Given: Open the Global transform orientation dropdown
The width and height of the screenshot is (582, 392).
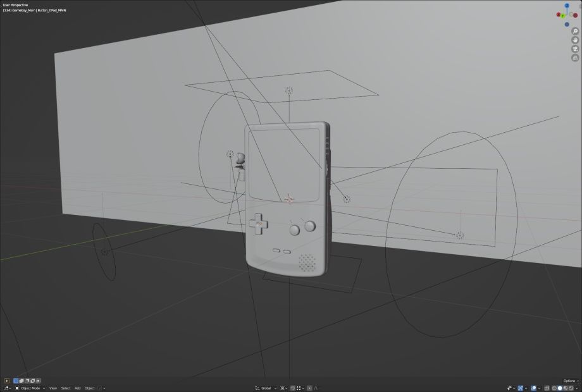Looking at the screenshot, I should [x=266, y=388].
